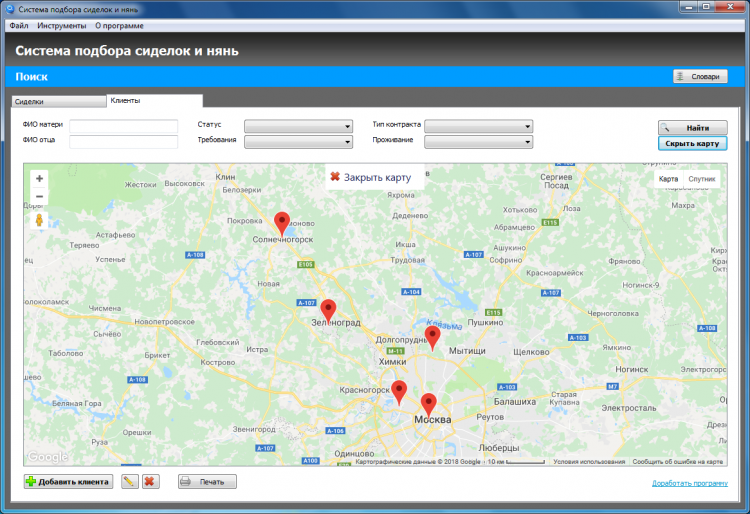
Task: Zoom in the map with plus button
Action: (39, 178)
